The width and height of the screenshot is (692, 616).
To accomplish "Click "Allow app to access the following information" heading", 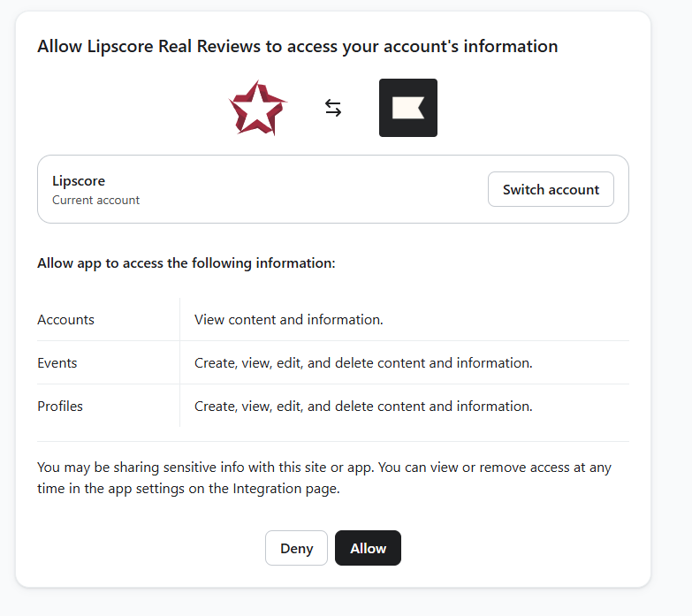I will 186,263.
